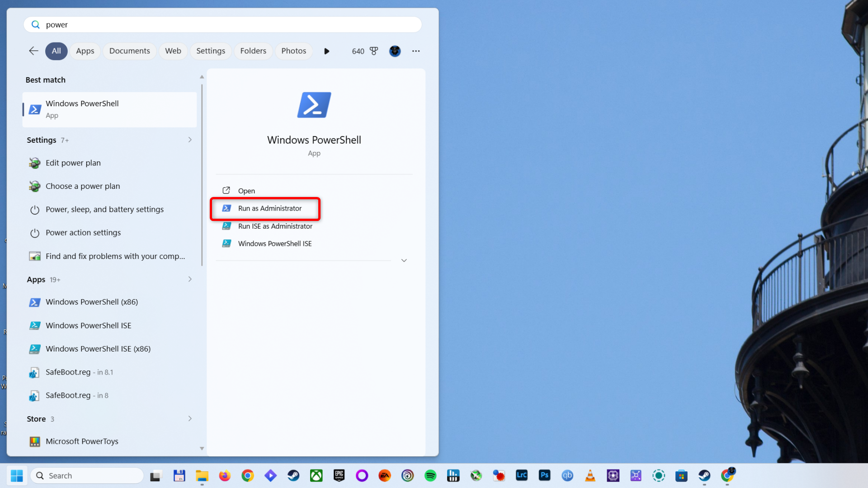Open Microsoft Store from the taskbar
The height and width of the screenshot is (488, 868).
coord(681,475)
